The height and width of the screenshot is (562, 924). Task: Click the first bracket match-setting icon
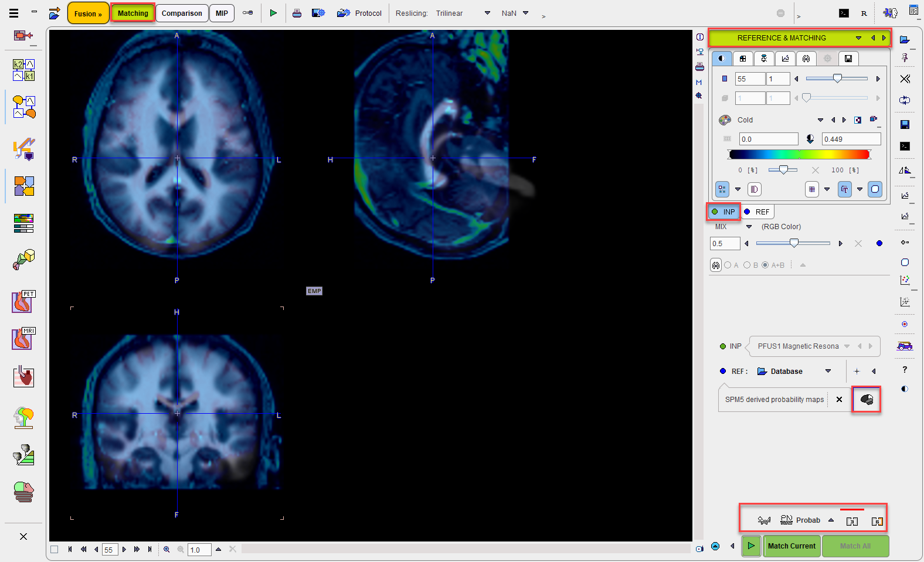click(852, 521)
